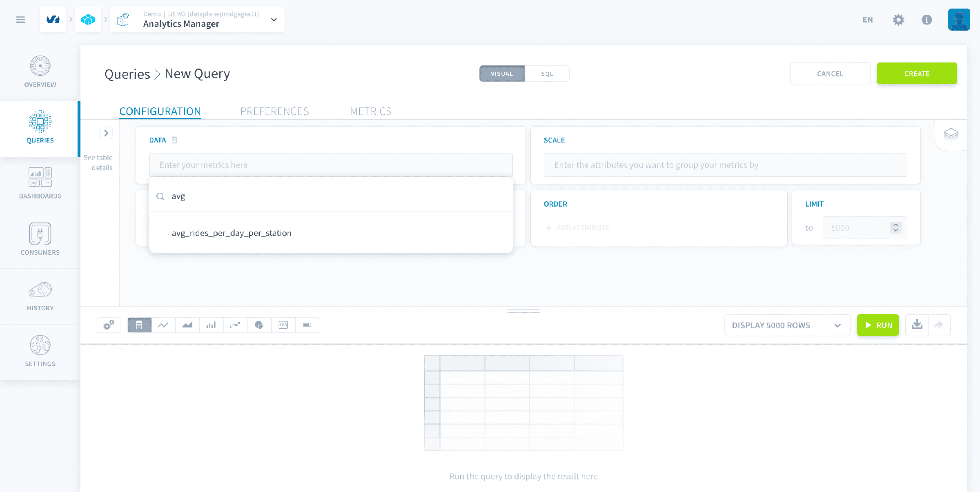Go to Overview in sidebar
The width and height of the screenshot is (980, 492).
(x=40, y=72)
